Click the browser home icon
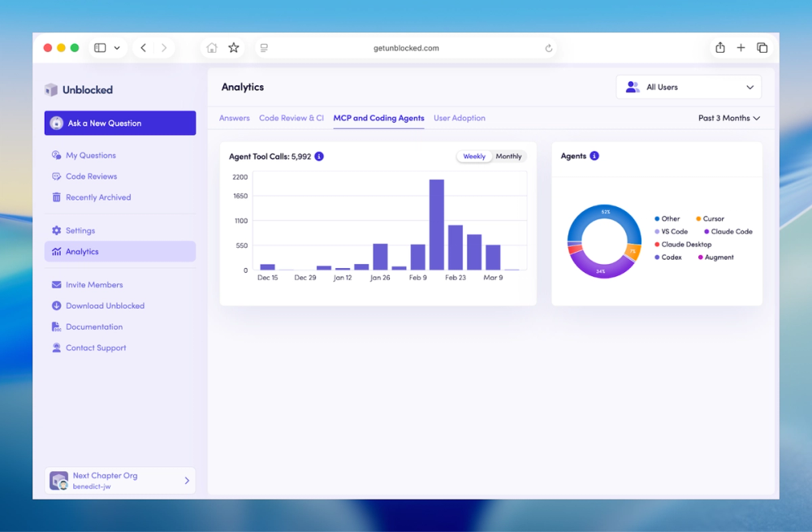Viewport: 812px width, 532px height. click(212, 48)
